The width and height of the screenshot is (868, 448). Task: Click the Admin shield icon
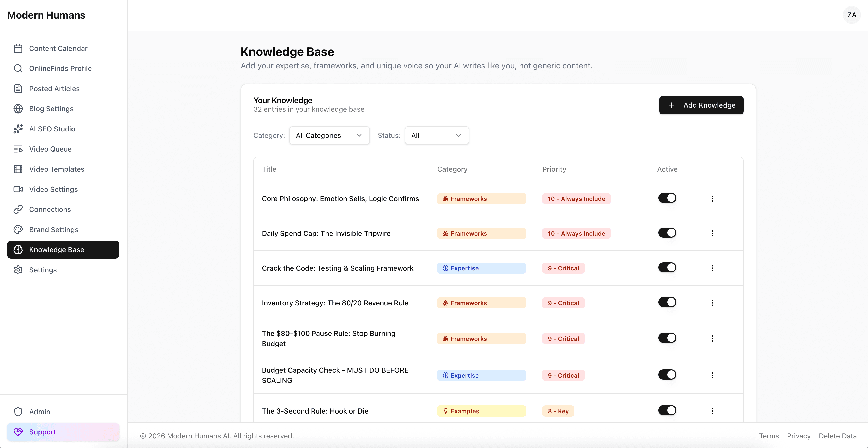[x=18, y=412]
